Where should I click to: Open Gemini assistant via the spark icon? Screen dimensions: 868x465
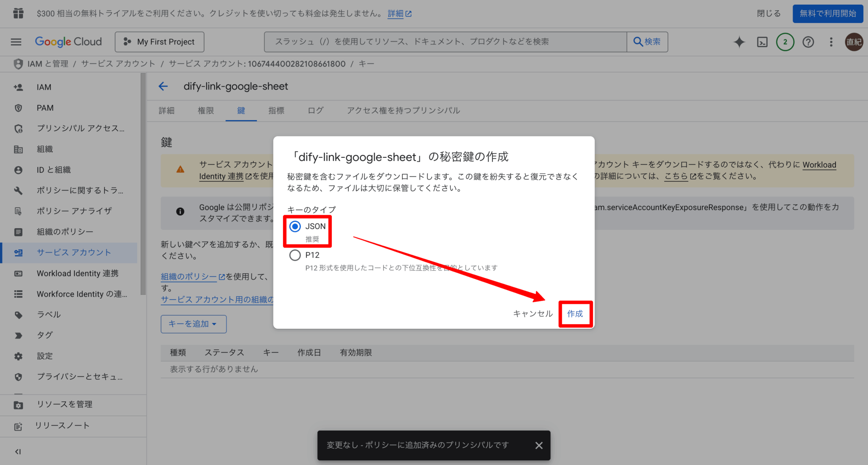pos(739,42)
